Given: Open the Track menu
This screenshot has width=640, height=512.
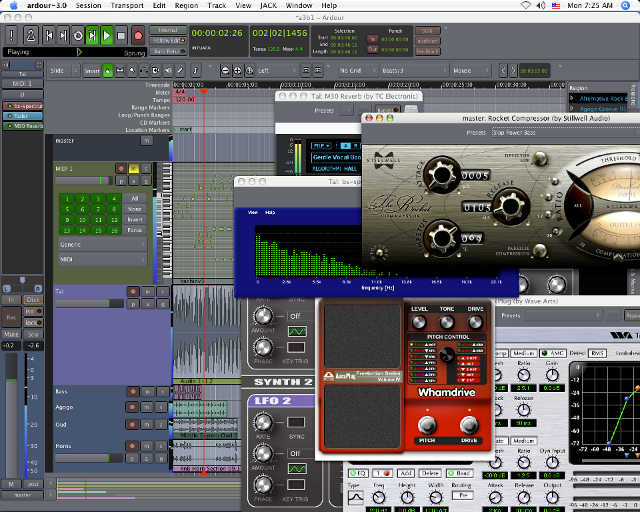Looking at the screenshot, I should (216, 5).
